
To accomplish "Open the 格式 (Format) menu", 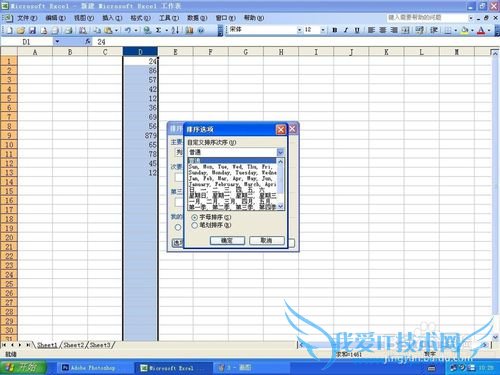I will point(140,18).
